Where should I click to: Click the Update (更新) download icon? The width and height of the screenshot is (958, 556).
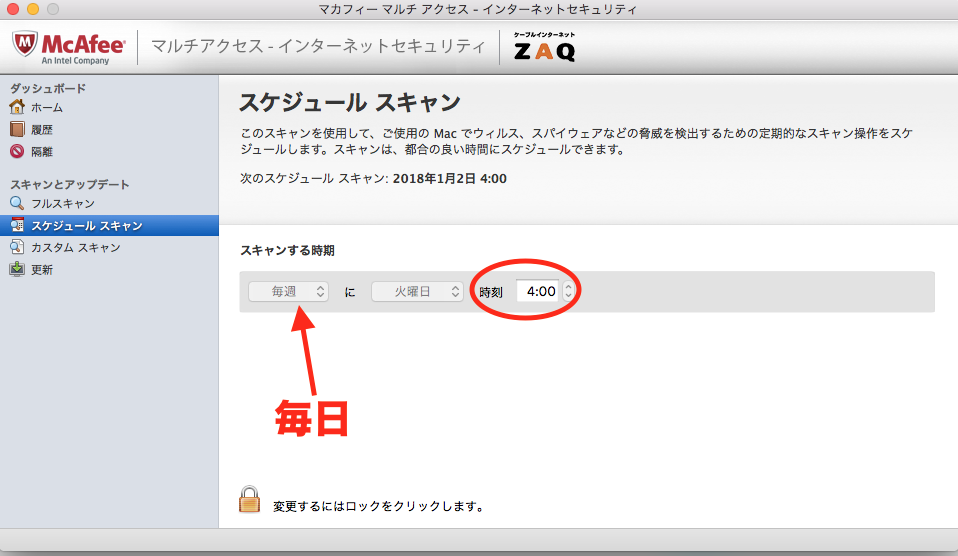click(17, 269)
